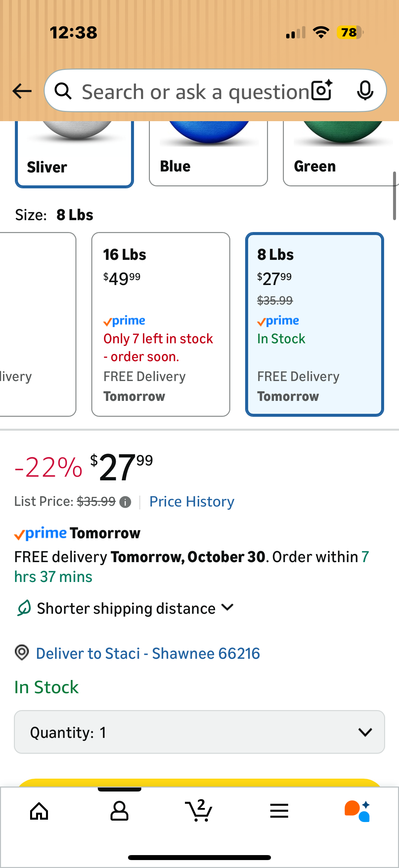Open the Home tab icon
399x868 pixels.
pos(39,811)
